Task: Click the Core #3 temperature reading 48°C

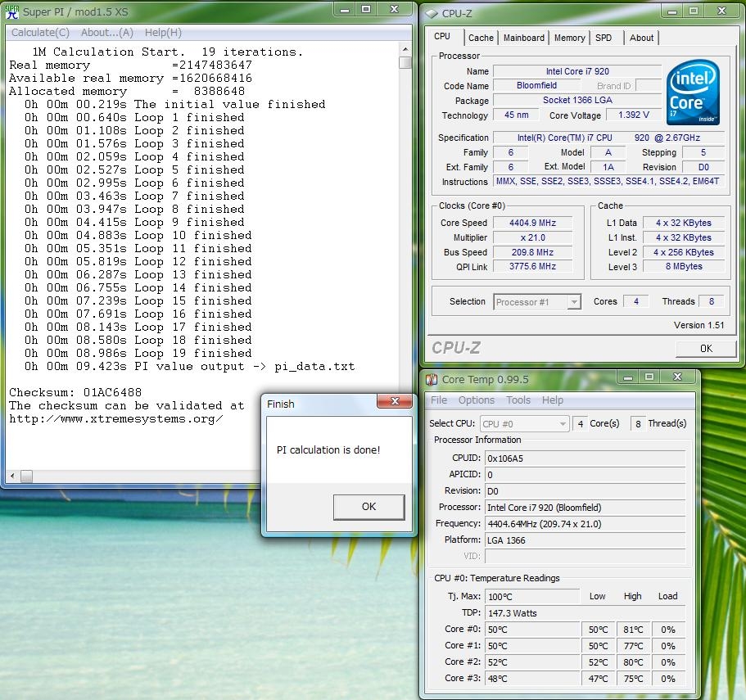Action: point(532,679)
